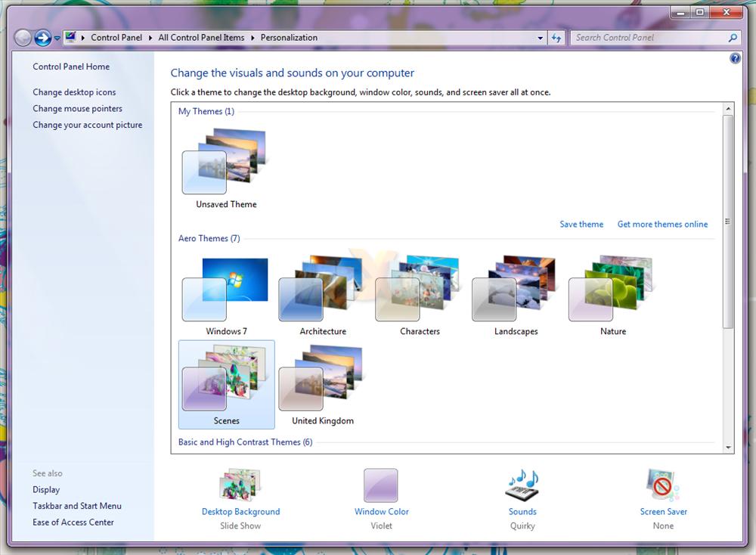Open Change desktop icons link
The image size is (756, 555).
(74, 92)
